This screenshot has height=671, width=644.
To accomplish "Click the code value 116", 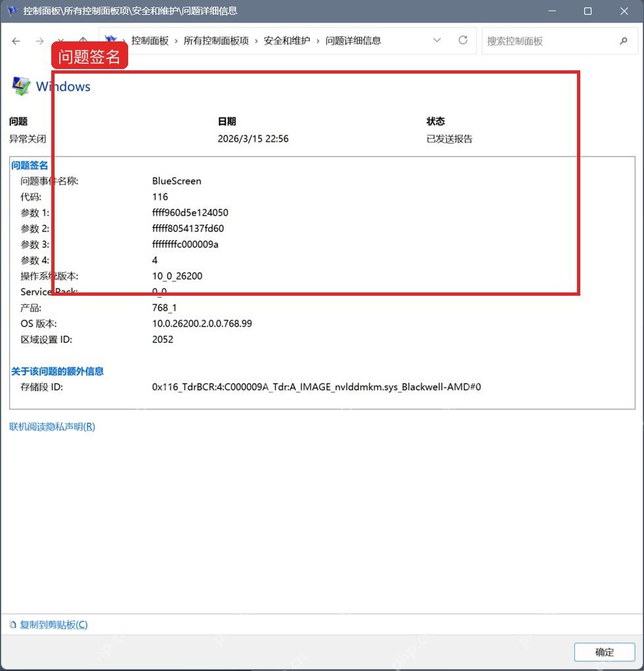I will tap(160, 197).
